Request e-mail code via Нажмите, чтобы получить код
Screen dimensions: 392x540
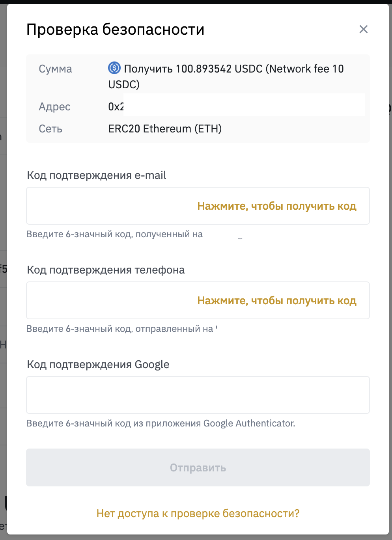(x=277, y=206)
